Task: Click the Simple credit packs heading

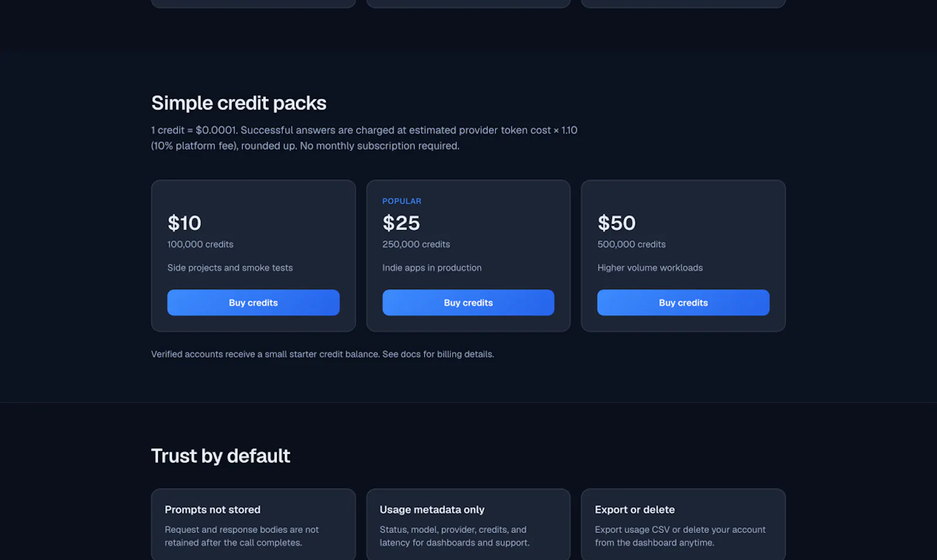Action: [x=239, y=103]
